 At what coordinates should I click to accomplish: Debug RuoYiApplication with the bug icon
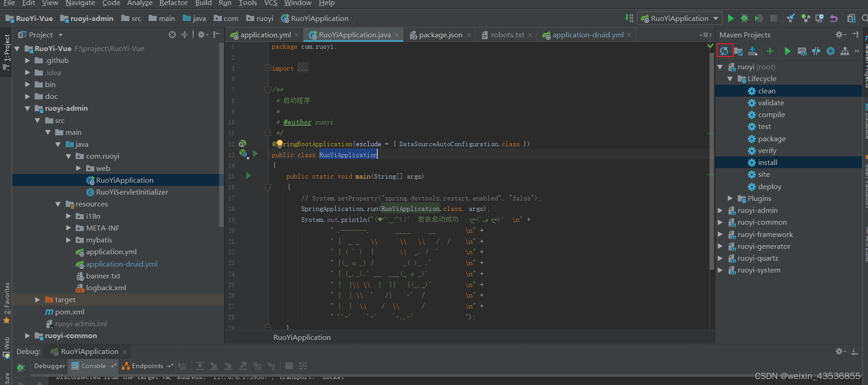[x=745, y=18]
